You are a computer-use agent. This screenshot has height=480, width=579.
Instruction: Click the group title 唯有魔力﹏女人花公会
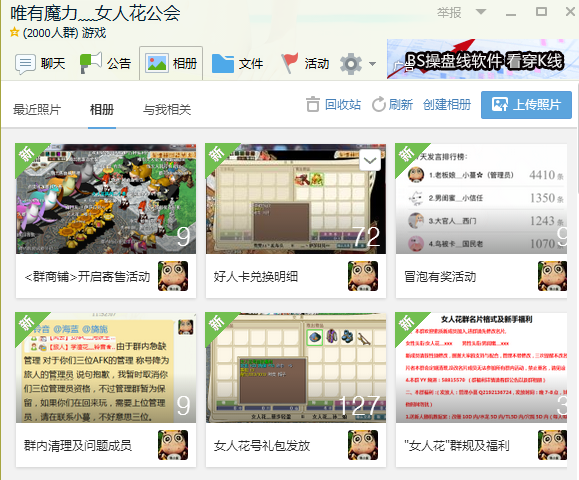click(95, 14)
